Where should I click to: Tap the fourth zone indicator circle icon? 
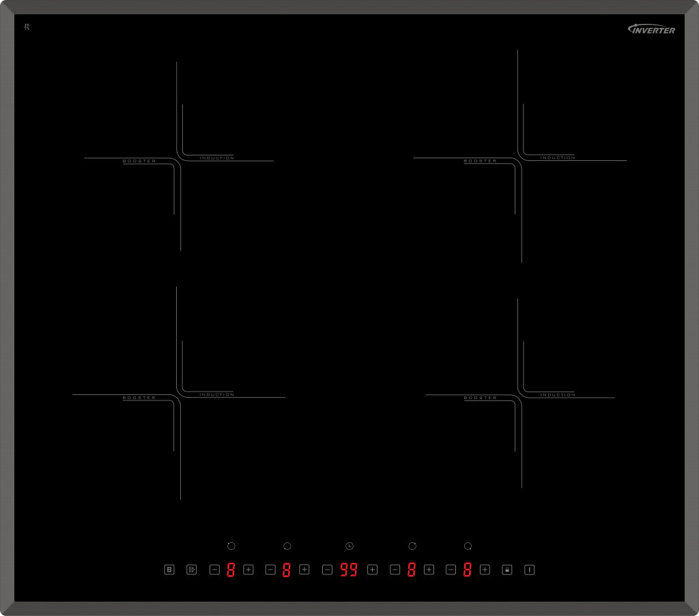coord(468,546)
